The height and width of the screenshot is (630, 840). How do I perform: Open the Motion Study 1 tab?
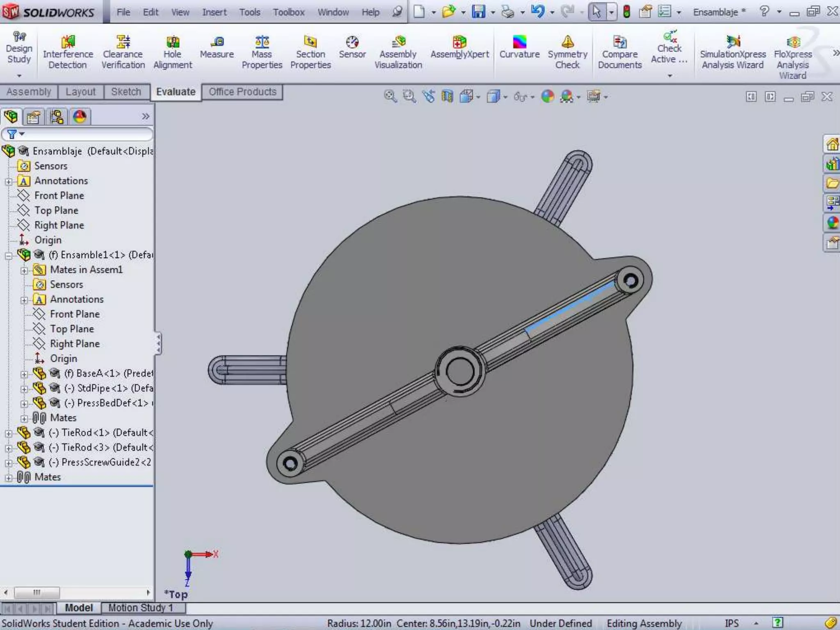pyautogui.click(x=140, y=607)
